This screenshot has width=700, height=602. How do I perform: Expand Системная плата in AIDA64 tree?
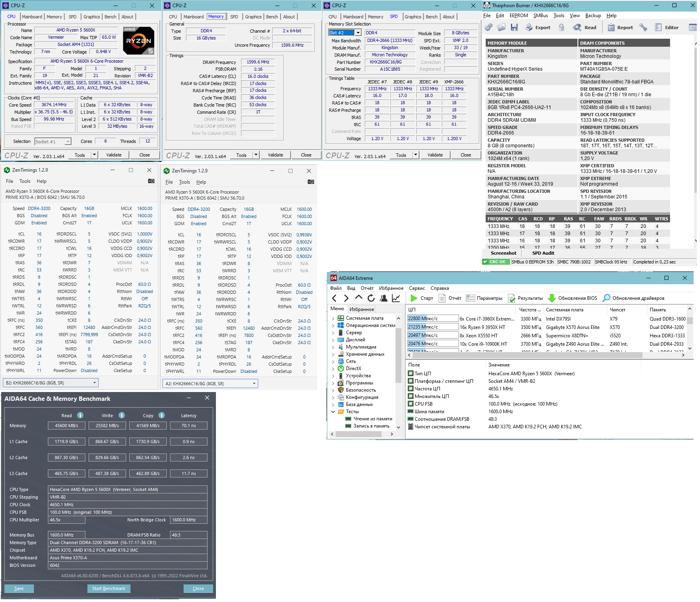[333, 318]
